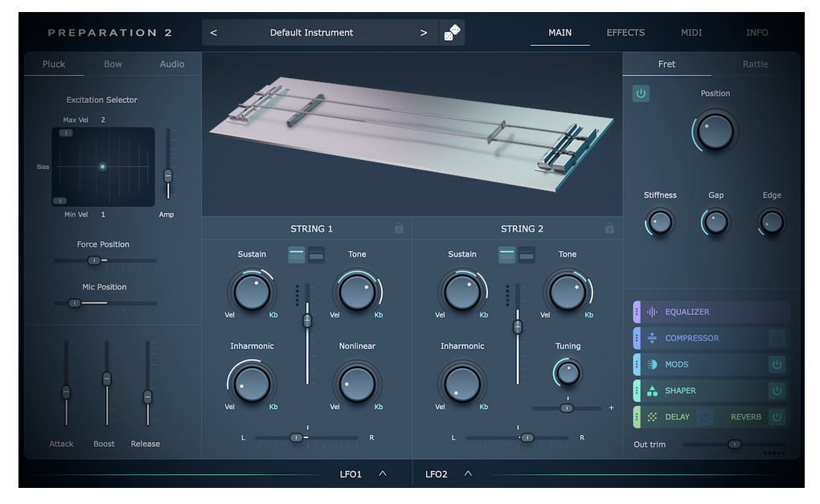The height and width of the screenshot is (504, 820).
Task: Toggle the Mods power button
Action: pyautogui.click(x=777, y=364)
